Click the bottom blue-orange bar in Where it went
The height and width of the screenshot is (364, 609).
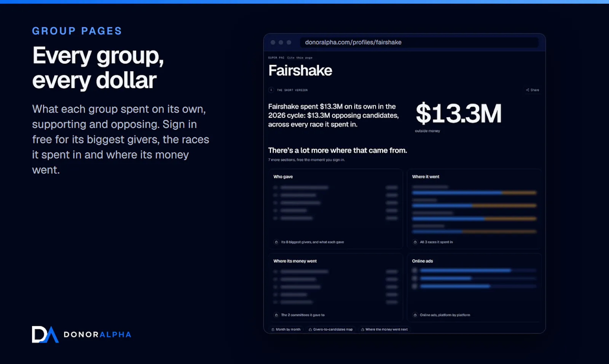pyautogui.click(x=474, y=232)
